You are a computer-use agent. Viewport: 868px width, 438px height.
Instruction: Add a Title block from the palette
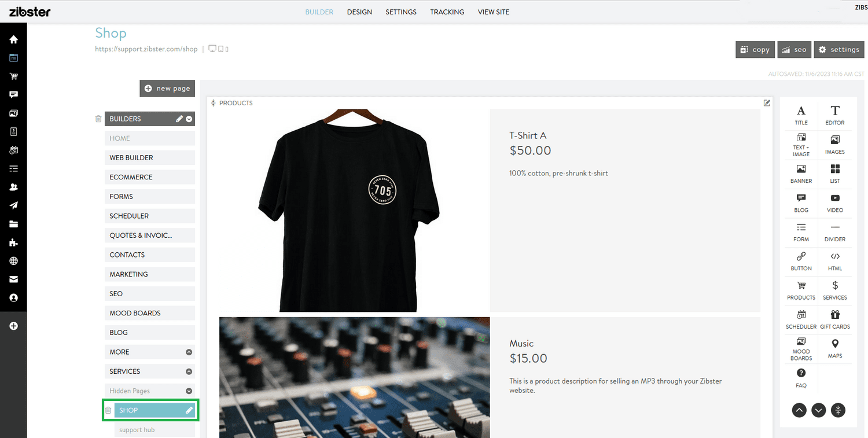pyautogui.click(x=801, y=115)
